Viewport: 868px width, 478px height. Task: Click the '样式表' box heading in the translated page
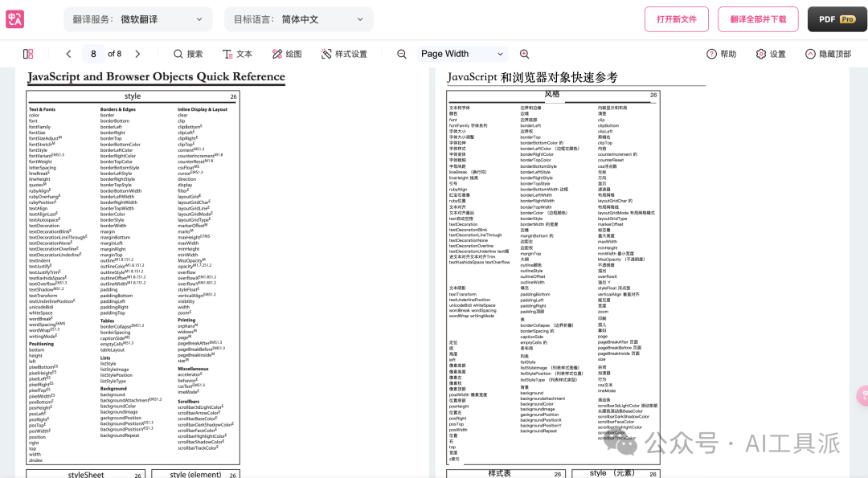[499, 473]
